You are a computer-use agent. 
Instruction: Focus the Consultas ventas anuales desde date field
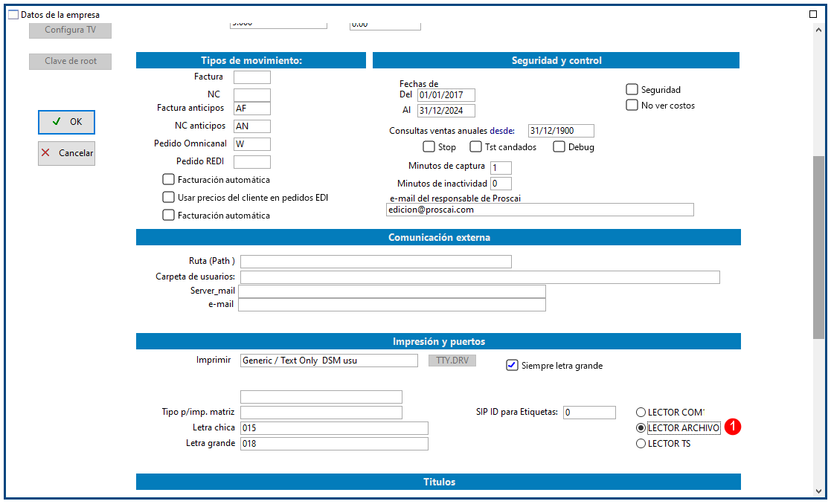point(561,131)
